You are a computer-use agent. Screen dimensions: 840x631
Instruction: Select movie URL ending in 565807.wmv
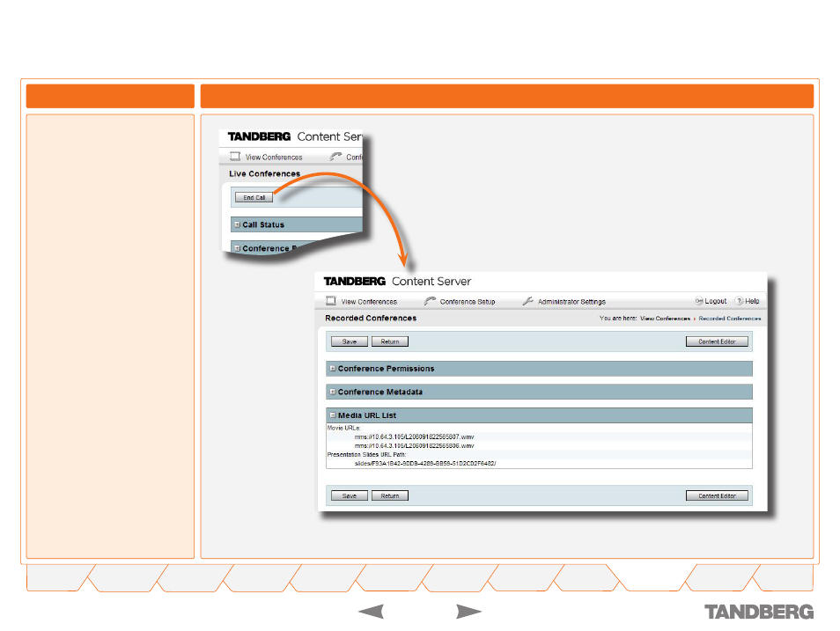(414, 437)
